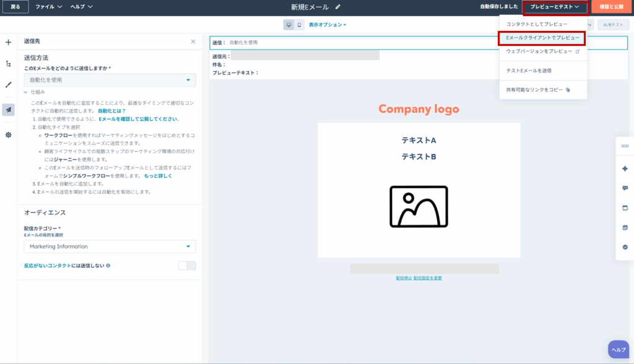This screenshot has height=364, width=634.
Task: Select Eメールクライアントでプレビュー menu item
Action: [x=542, y=38]
